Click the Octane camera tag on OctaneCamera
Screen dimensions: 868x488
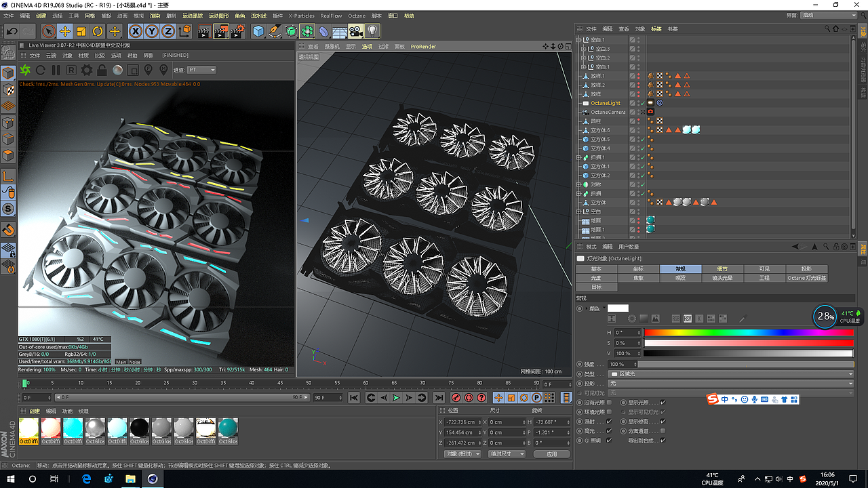point(650,112)
